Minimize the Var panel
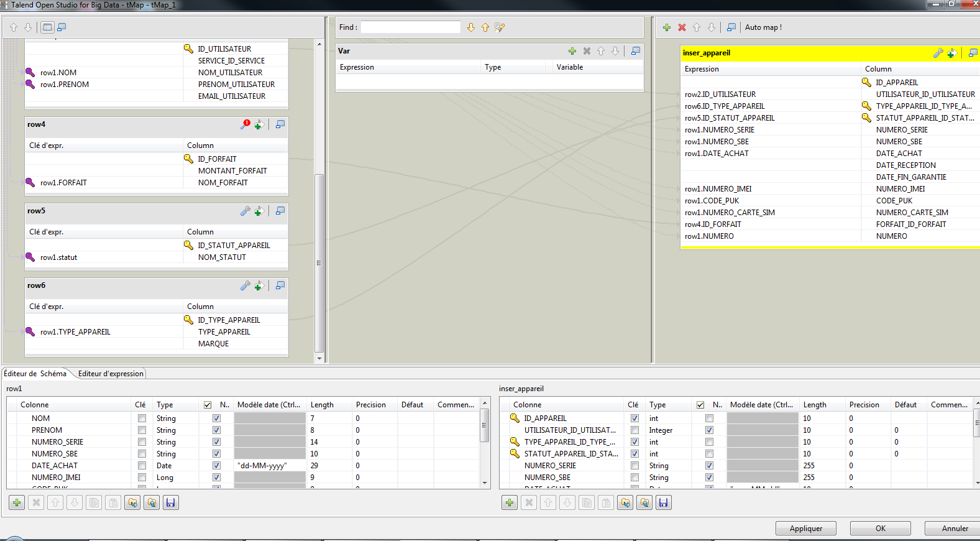The width and height of the screenshot is (980, 541). (x=635, y=51)
